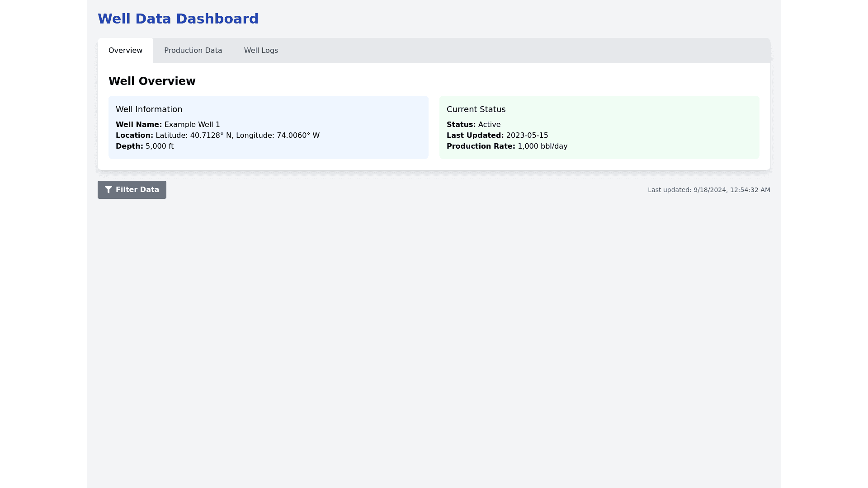868x488 pixels.
Task: Click the Location latitude and longitude text
Action: [237, 136]
